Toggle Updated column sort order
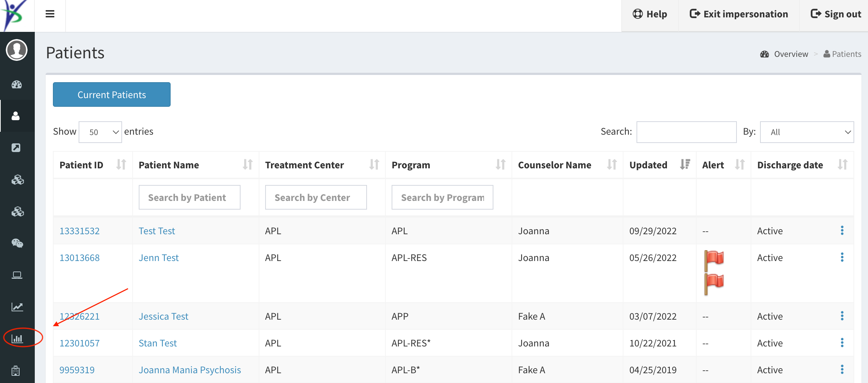 [x=685, y=165]
